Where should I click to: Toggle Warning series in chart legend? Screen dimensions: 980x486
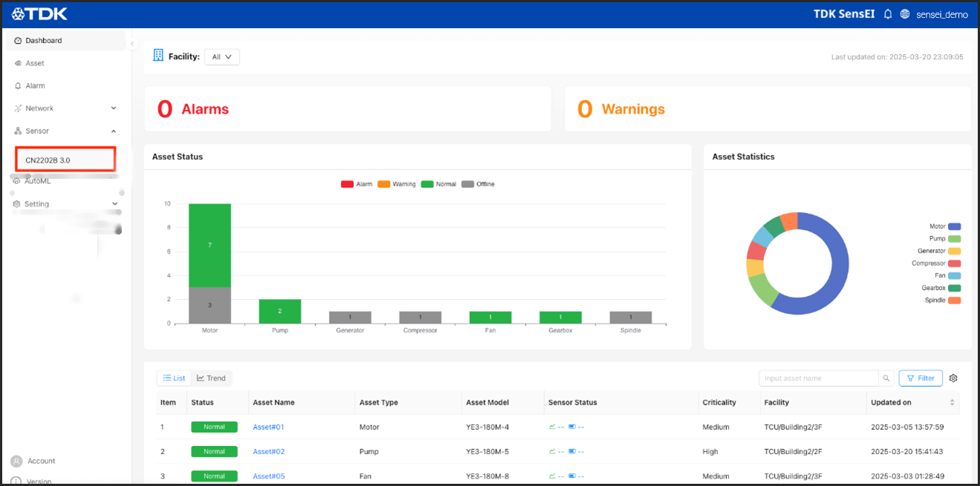click(x=396, y=184)
